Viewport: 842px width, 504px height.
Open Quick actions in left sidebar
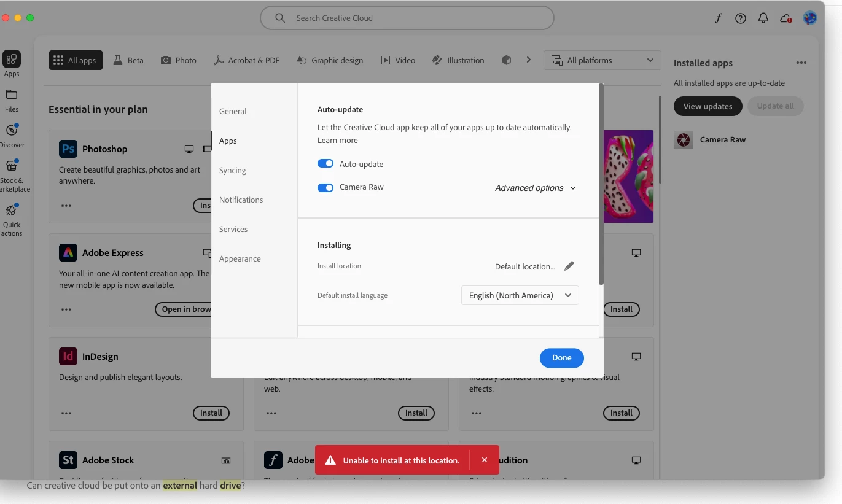click(x=12, y=220)
